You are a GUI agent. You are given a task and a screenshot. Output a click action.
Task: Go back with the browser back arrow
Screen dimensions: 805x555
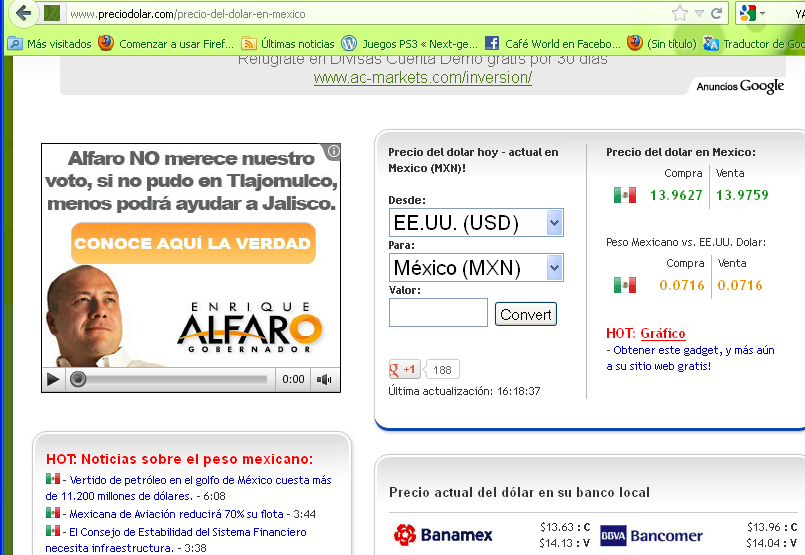pyautogui.click(x=23, y=13)
